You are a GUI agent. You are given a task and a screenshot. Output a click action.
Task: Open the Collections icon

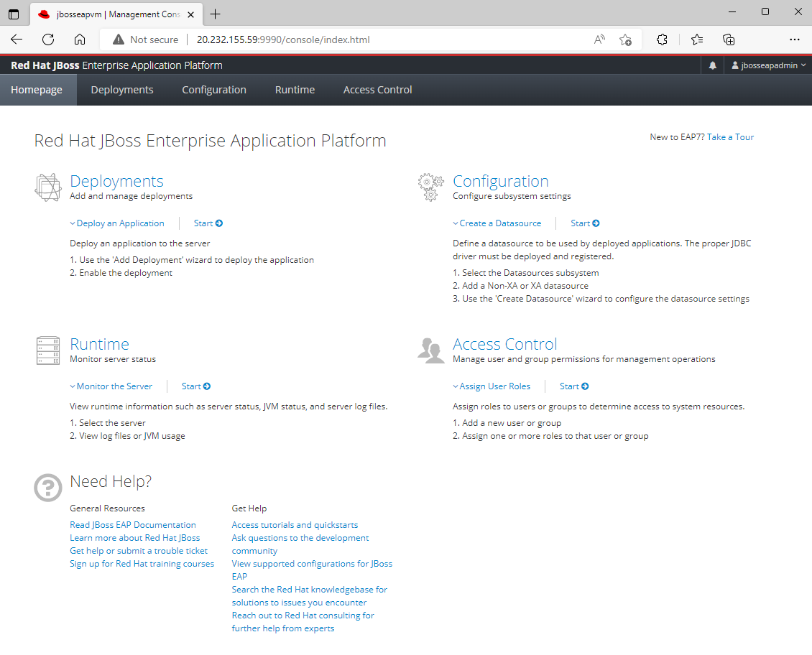point(729,40)
